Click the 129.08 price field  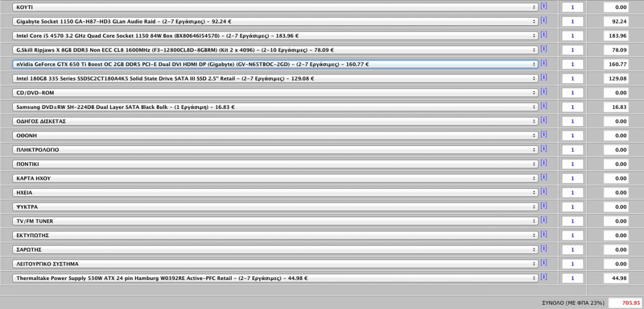pyautogui.click(x=616, y=78)
